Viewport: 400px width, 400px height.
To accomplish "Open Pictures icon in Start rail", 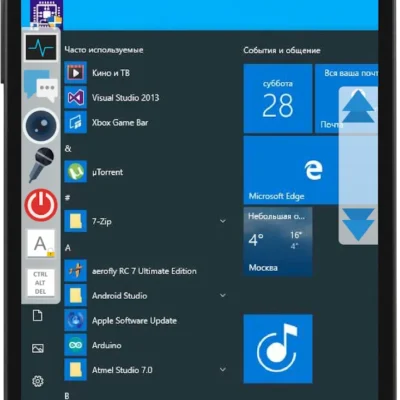I will point(38,348).
